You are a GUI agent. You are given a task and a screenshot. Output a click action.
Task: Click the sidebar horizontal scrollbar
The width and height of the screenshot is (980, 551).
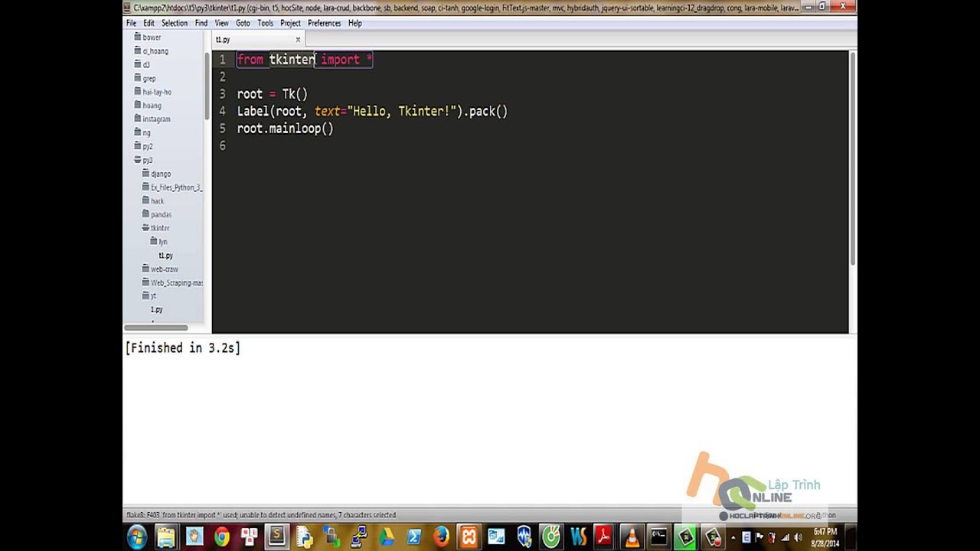click(x=156, y=328)
